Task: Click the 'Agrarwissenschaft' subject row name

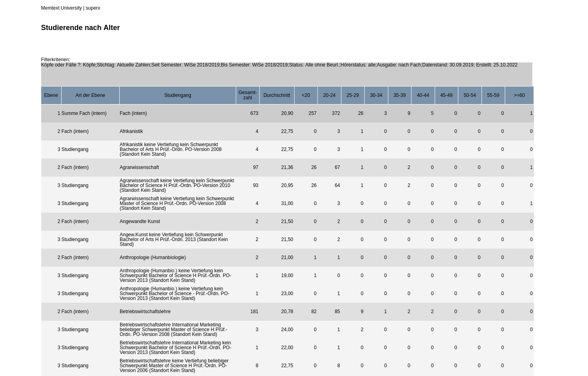Action: tap(139, 167)
